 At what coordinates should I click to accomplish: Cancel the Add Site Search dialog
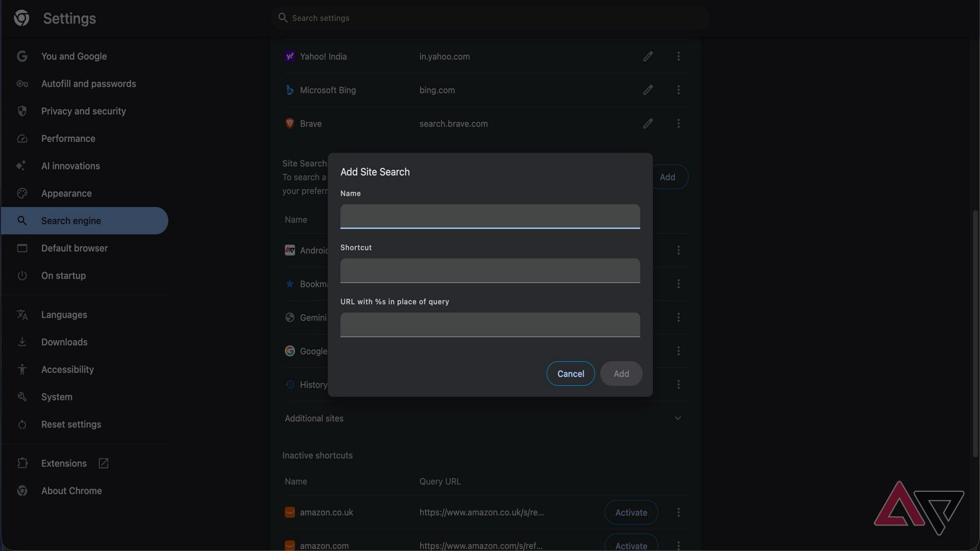pos(571,374)
